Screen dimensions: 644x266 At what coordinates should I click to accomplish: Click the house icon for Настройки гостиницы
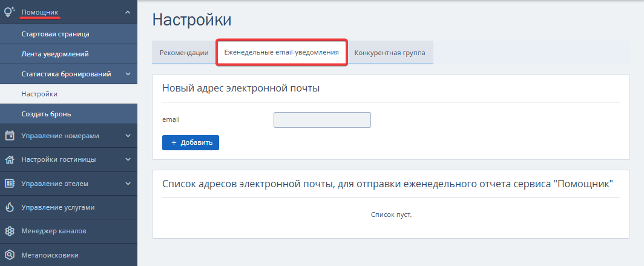(10, 159)
